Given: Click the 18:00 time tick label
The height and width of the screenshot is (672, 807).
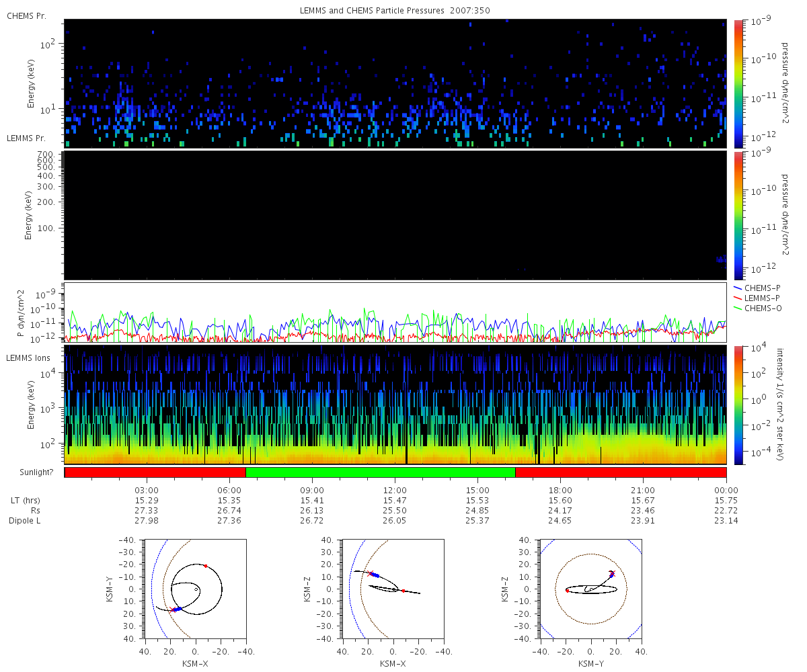Looking at the screenshot, I should click(560, 491).
